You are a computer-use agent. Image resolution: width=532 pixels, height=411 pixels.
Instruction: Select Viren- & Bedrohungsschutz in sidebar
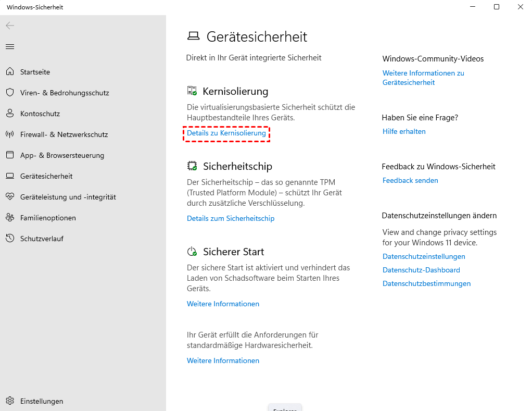point(65,93)
